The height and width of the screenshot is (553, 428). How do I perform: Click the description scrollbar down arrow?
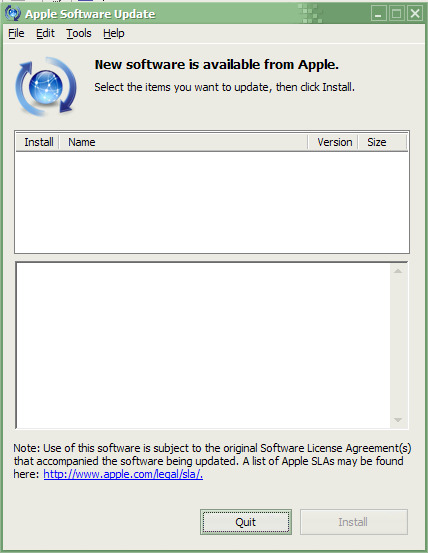398,420
